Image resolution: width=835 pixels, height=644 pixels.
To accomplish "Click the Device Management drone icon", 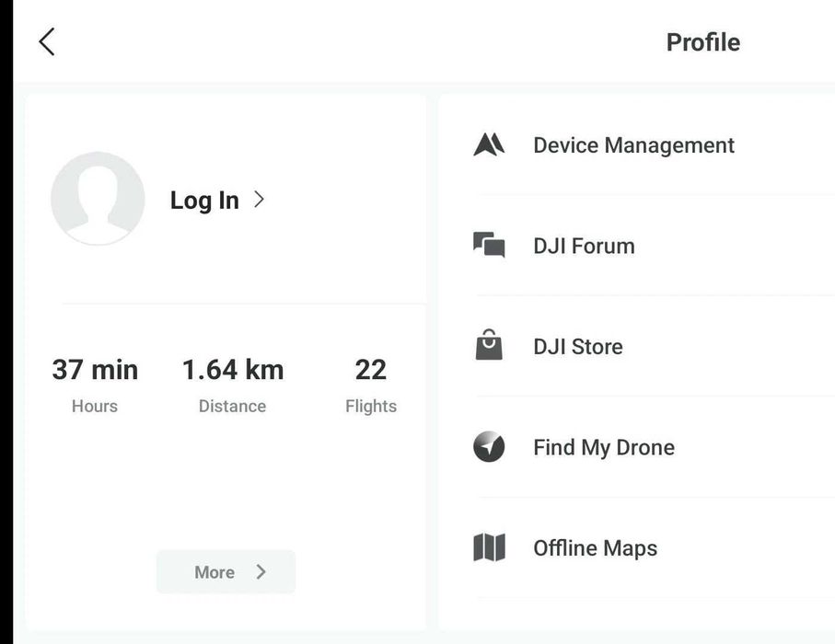I will (489, 144).
